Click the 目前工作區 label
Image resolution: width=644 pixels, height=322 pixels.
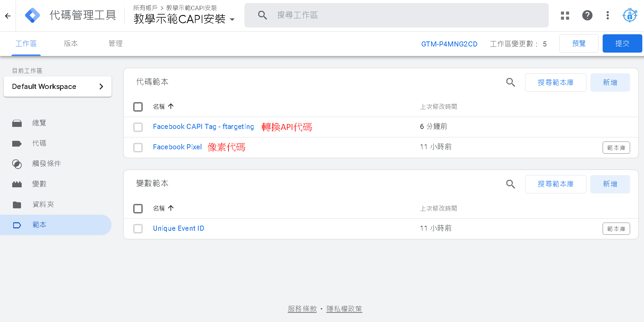pyautogui.click(x=27, y=71)
